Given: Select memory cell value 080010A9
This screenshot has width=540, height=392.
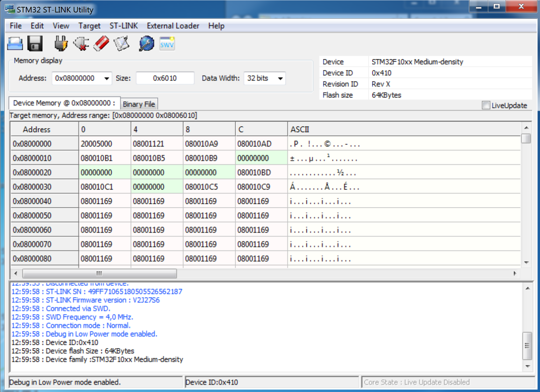Looking at the screenshot, I should 209,144.
